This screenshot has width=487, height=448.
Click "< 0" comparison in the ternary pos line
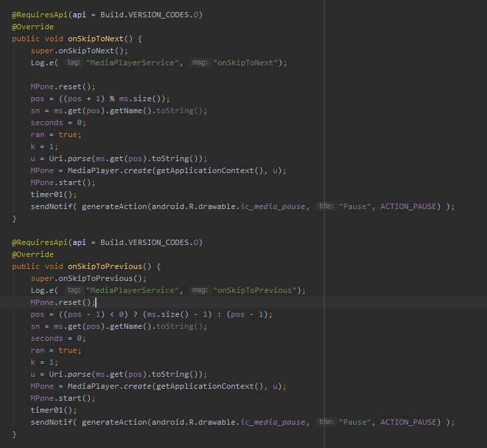pos(117,314)
